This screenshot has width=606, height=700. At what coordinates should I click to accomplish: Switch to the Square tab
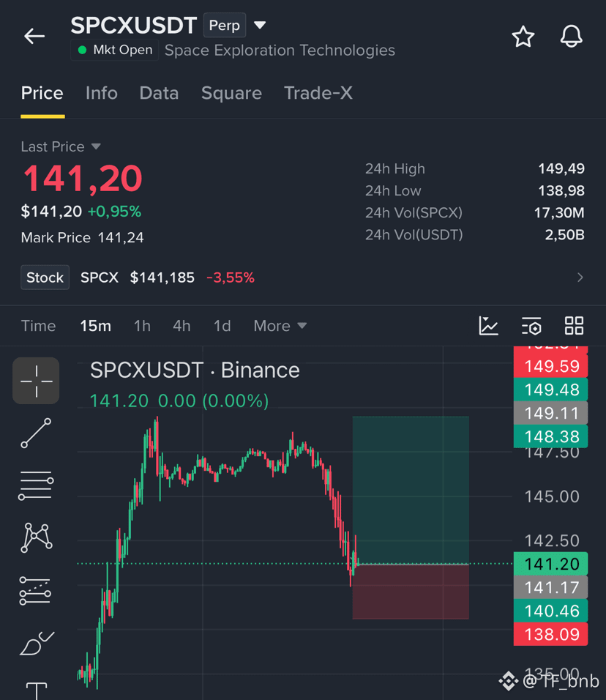(x=231, y=93)
